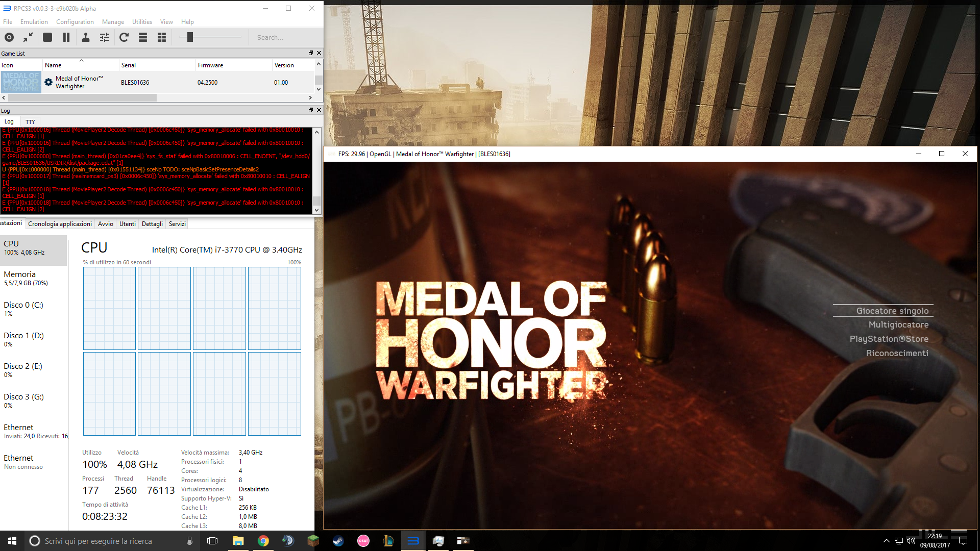
Task: Undock the Game List panel
Action: pyautogui.click(x=310, y=53)
